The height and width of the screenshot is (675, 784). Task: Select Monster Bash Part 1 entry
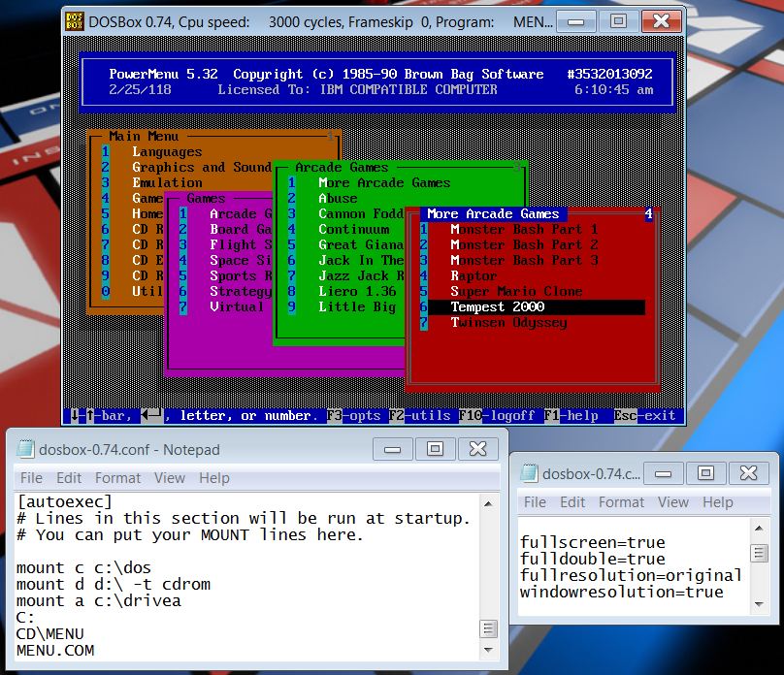(524, 229)
